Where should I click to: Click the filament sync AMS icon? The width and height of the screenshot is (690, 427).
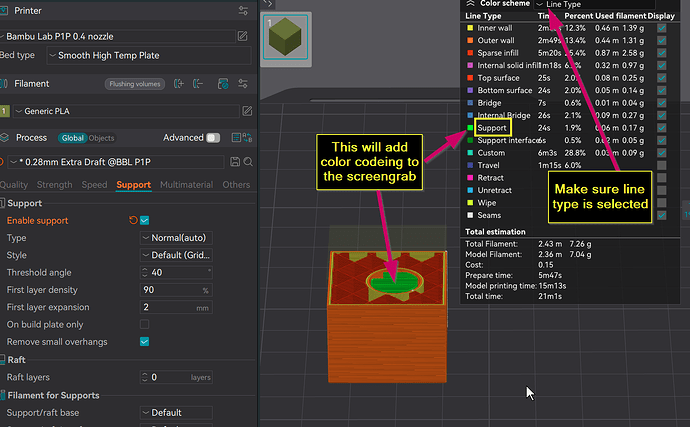[223, 84]
